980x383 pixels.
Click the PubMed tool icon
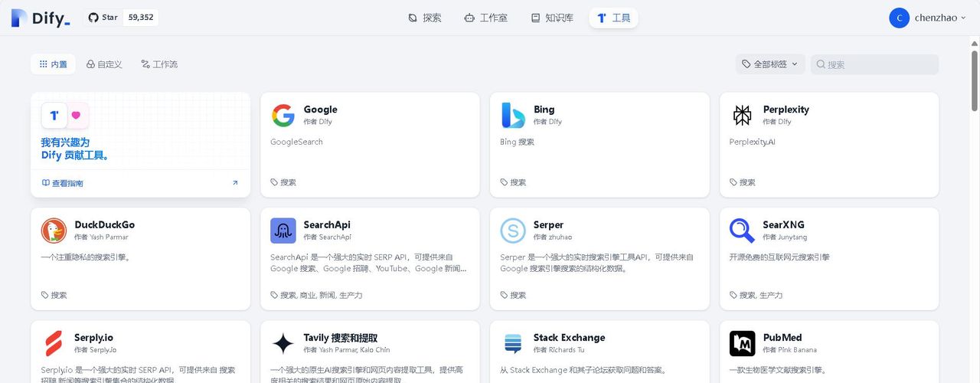coord(742,343)
